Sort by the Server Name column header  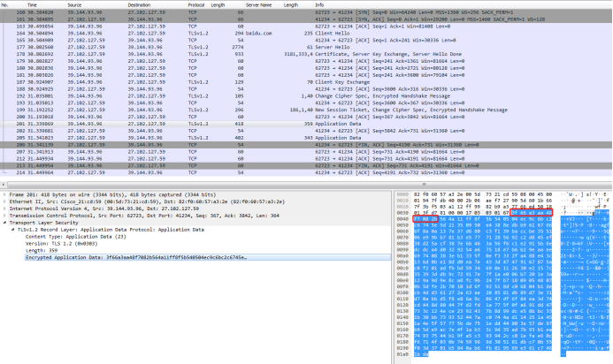(x=259, y=5)
